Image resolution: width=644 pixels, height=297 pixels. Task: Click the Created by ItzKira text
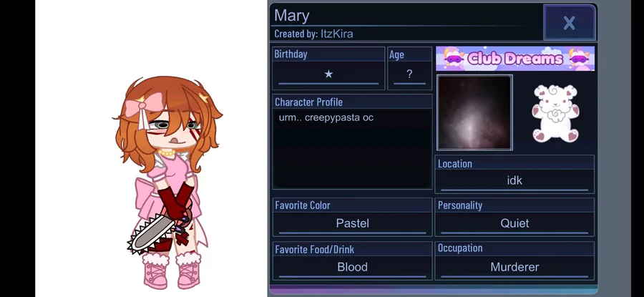313,34
